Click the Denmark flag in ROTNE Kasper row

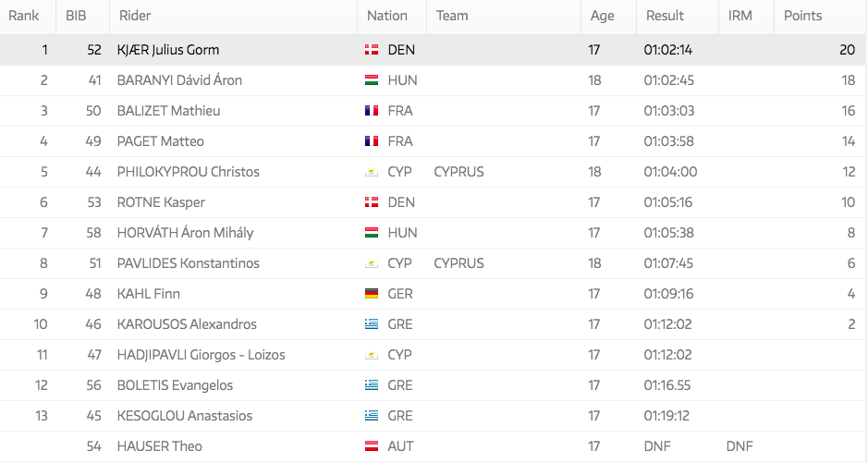[372, 202]
